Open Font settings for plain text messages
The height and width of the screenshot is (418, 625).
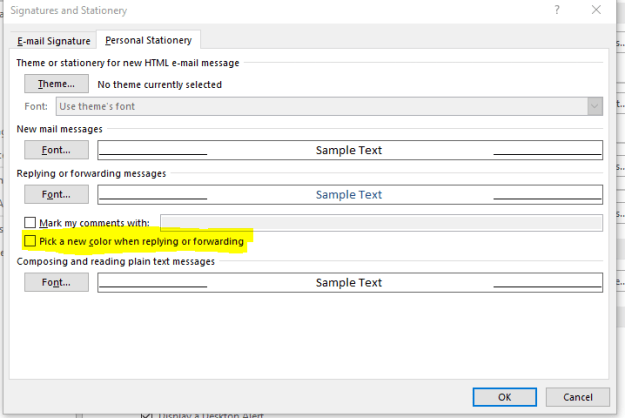(56, 282)
